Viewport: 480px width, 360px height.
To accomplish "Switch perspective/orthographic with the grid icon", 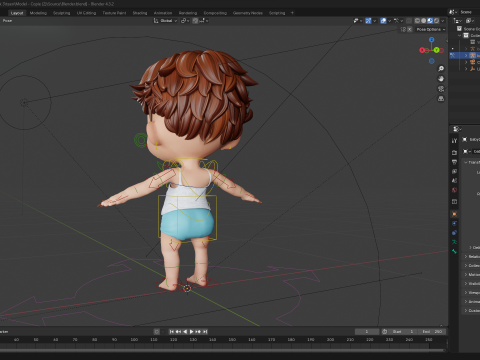I will pyautogui.click(x=441, y=99).
